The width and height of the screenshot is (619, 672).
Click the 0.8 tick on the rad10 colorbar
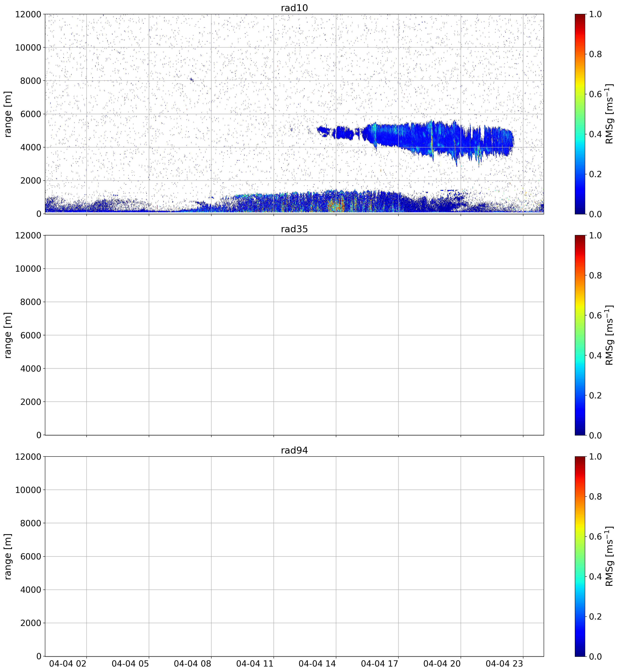pos(595,54)
